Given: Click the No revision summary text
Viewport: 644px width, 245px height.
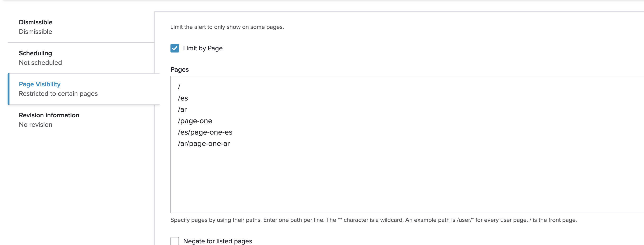Looking at the screenshot, I should [x=36, y=124].
